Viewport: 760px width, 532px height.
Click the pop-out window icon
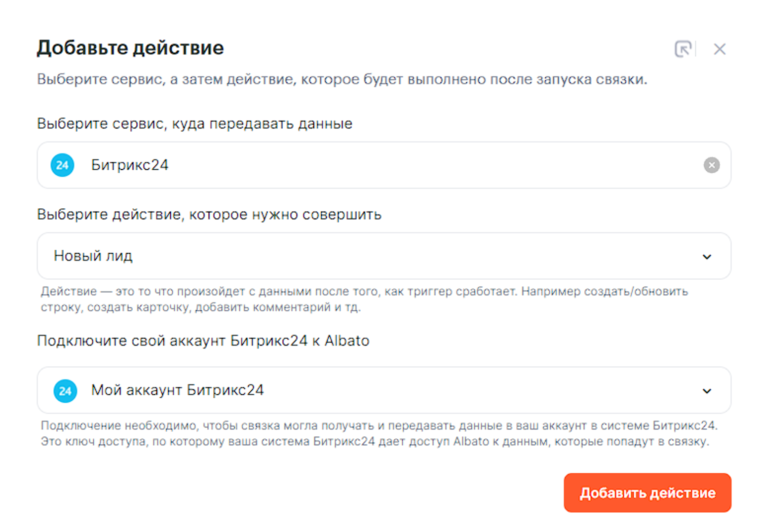683,49
